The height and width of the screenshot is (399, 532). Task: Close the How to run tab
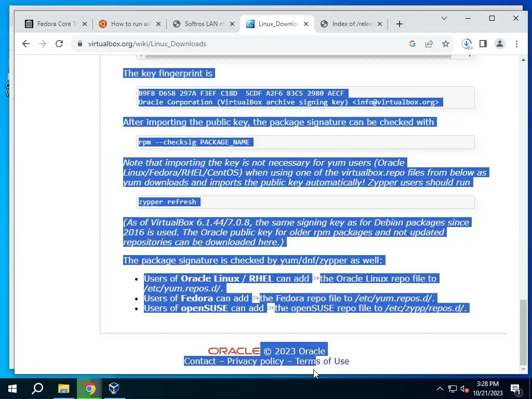click(158, 24)
